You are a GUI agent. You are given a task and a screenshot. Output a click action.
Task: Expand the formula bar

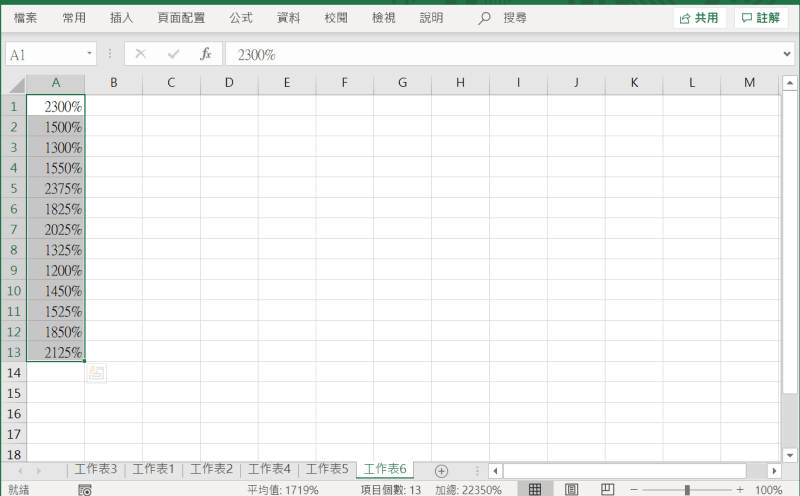[786, 54]
